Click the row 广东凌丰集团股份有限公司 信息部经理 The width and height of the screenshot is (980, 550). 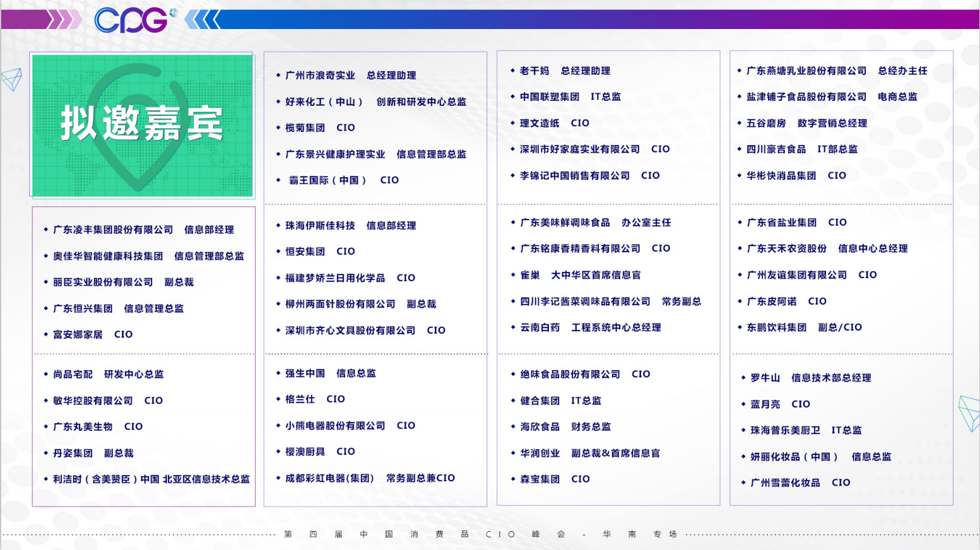[x=139, y=230]
